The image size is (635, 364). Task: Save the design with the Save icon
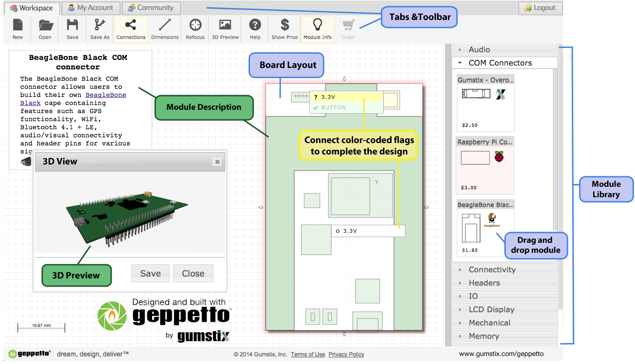(73, 29)
